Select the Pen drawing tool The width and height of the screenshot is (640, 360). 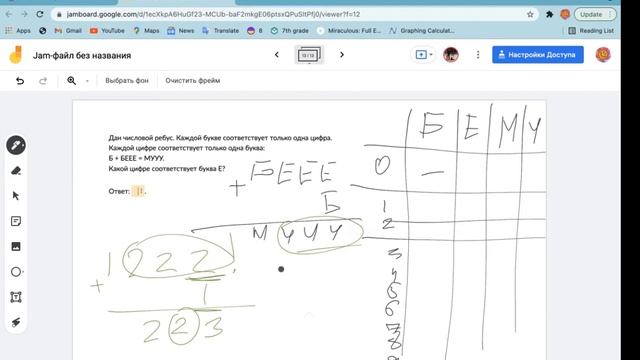pos(16,145)
